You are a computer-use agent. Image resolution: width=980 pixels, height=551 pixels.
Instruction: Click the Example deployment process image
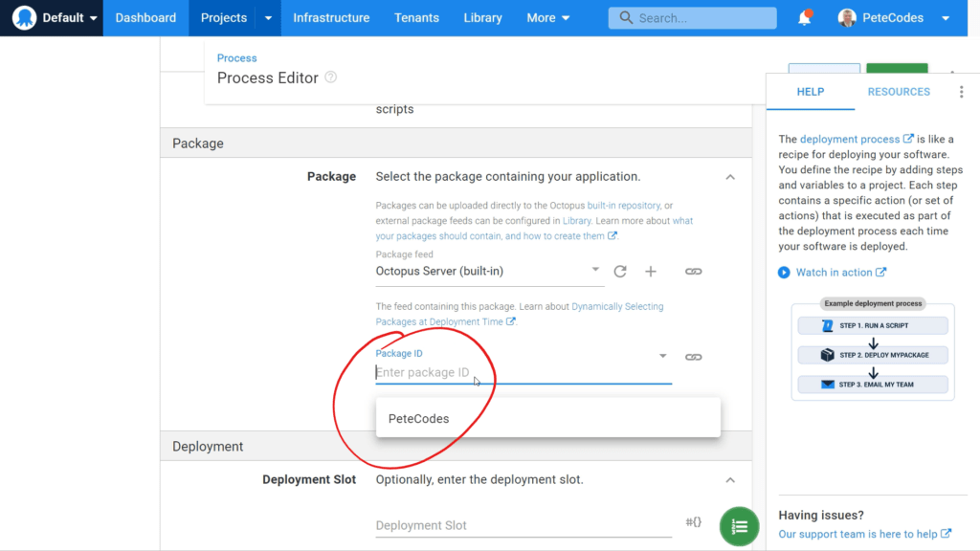[873, 348]
